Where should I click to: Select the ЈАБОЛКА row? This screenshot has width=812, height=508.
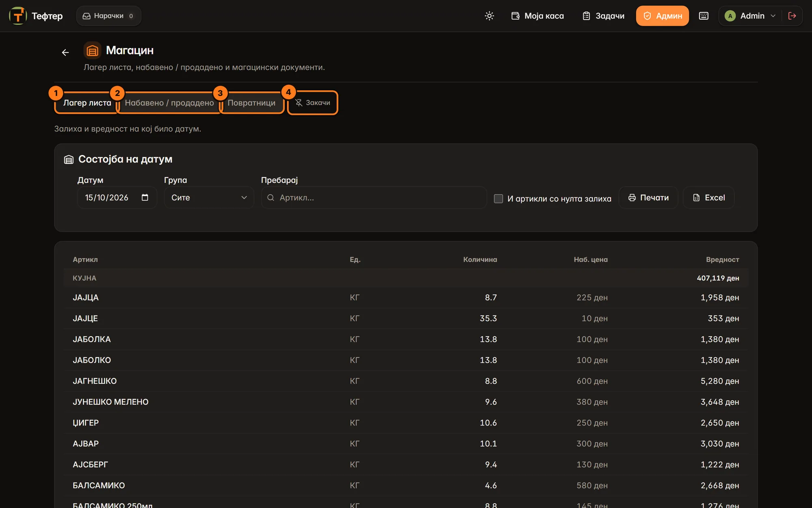[406, 339]
